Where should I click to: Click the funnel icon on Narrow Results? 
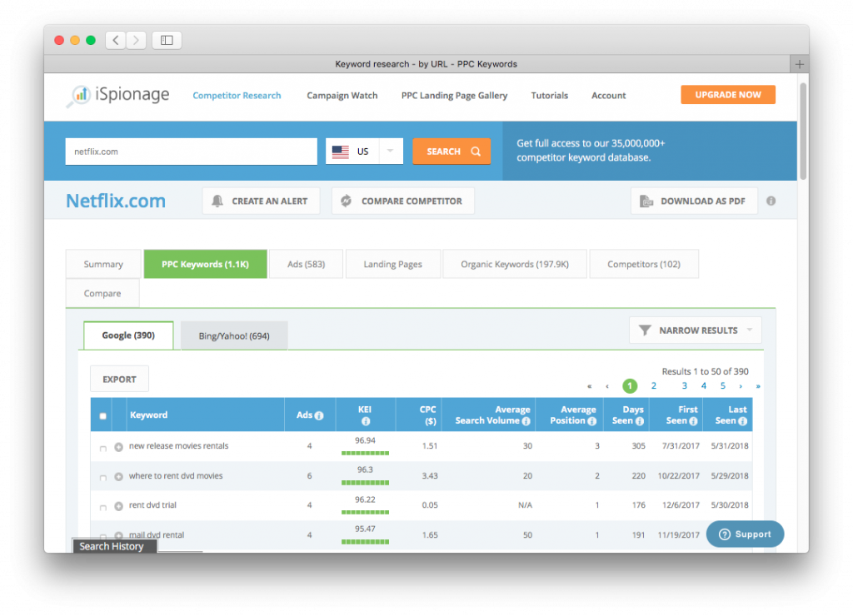coord(644,330)
